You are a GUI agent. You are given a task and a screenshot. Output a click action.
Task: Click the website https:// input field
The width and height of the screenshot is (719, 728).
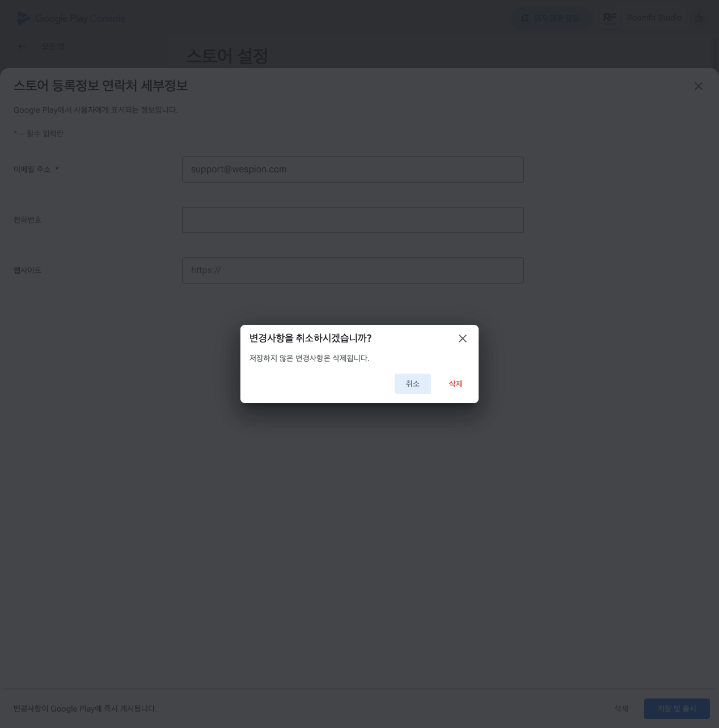[x=352, y=270]
